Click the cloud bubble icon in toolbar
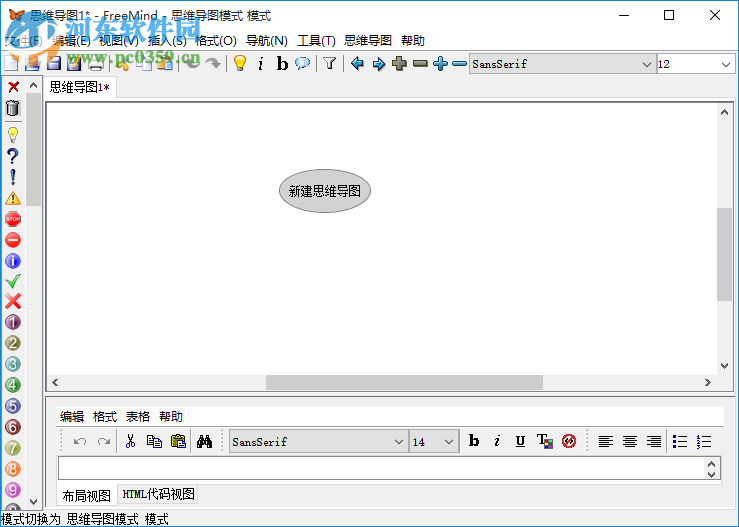The height and width of the screenshot is (527, 739). [303, 63]
